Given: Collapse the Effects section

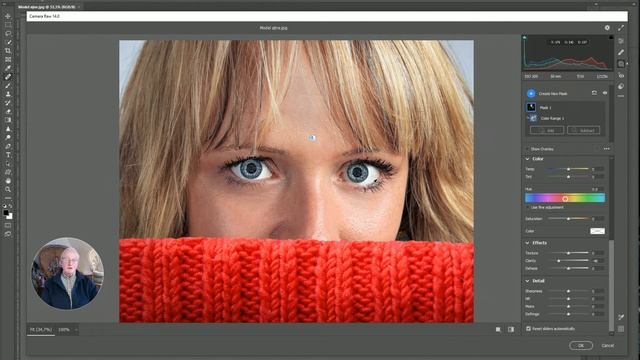Looking at the screenshot, I should click(x=527, y=243).
